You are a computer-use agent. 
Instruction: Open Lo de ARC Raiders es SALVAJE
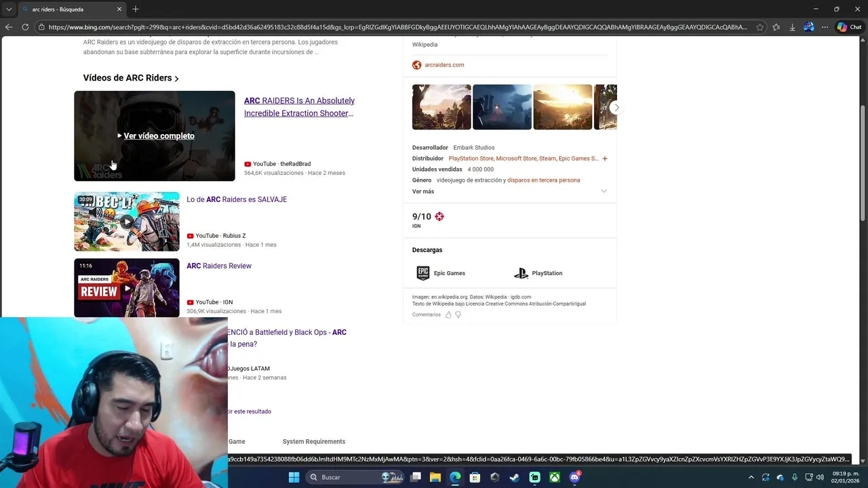click(237, 199)
